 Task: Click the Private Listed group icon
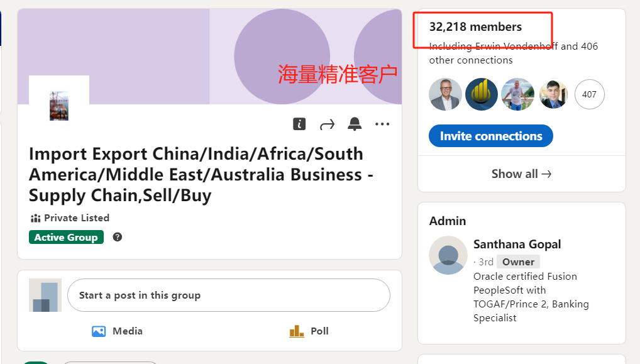tap(35, 218)
